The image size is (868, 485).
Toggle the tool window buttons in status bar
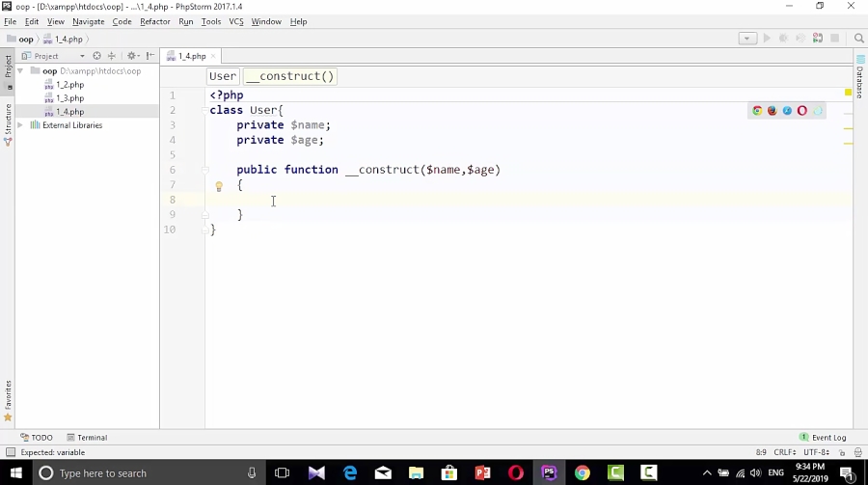click(x=10, y=452)
